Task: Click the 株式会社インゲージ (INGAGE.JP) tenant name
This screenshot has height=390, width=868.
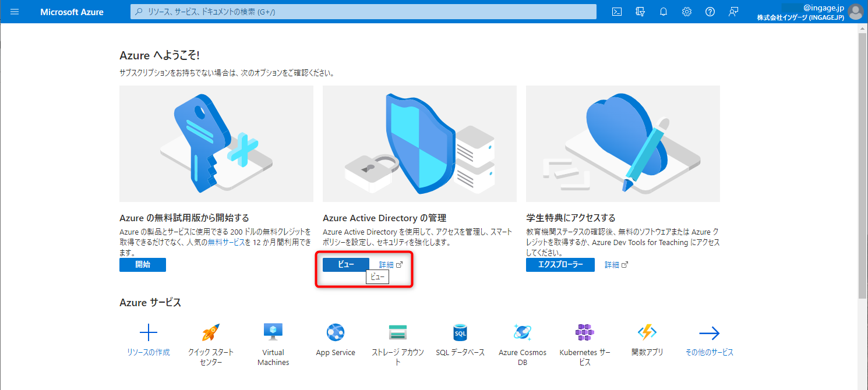Action: coord(800,17)
